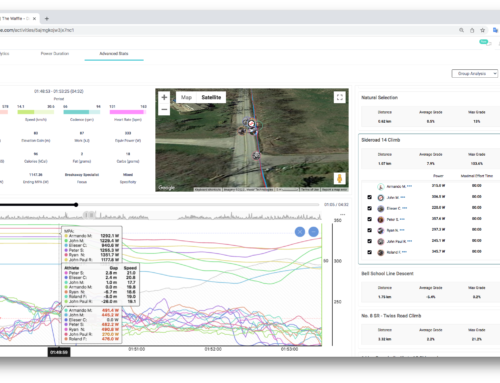The height and width of the screenshot is (383, 500).
Task: Click the 01:05 / 04:32 playback time
Action: coord(336,205)
